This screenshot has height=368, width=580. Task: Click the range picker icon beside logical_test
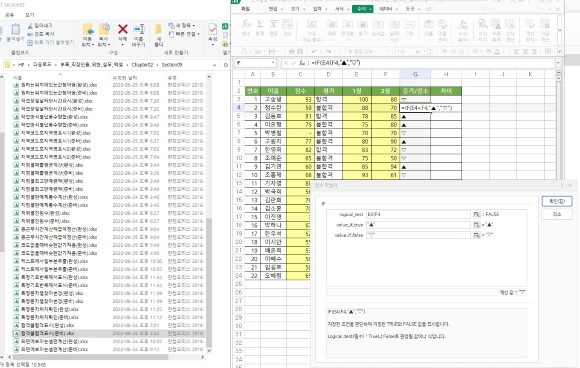click(x=476, y=214)
